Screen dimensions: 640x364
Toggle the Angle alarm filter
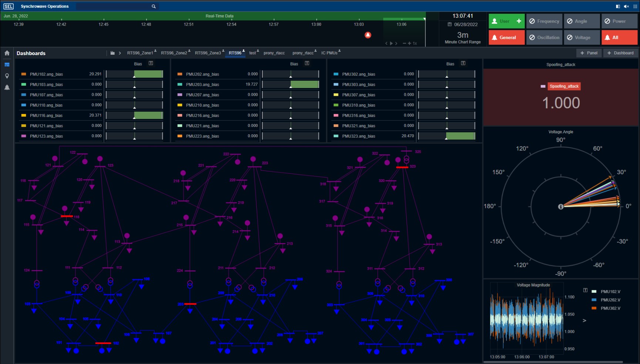[582, 21]
